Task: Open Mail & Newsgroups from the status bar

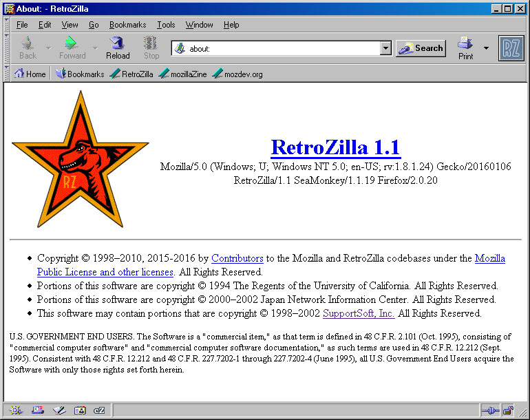Action: (37, 410)
